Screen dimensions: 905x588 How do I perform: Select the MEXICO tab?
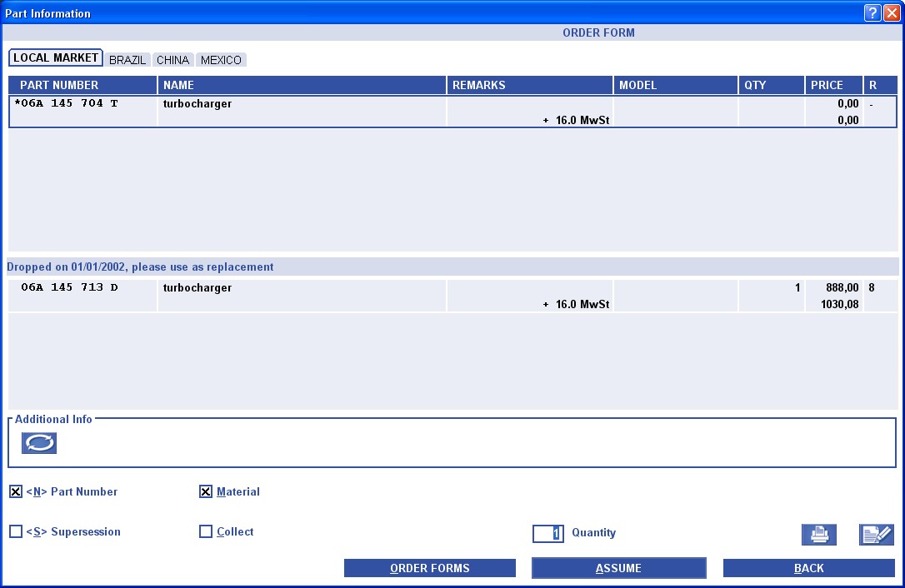click(221, 60)
